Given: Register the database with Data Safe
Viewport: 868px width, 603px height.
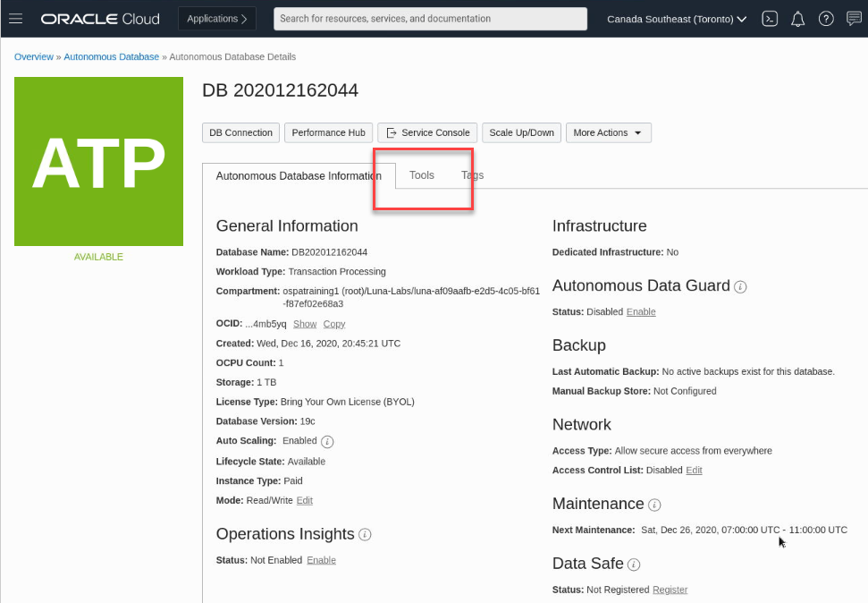Looking at the screenshot, I should (x=670, y=590).
